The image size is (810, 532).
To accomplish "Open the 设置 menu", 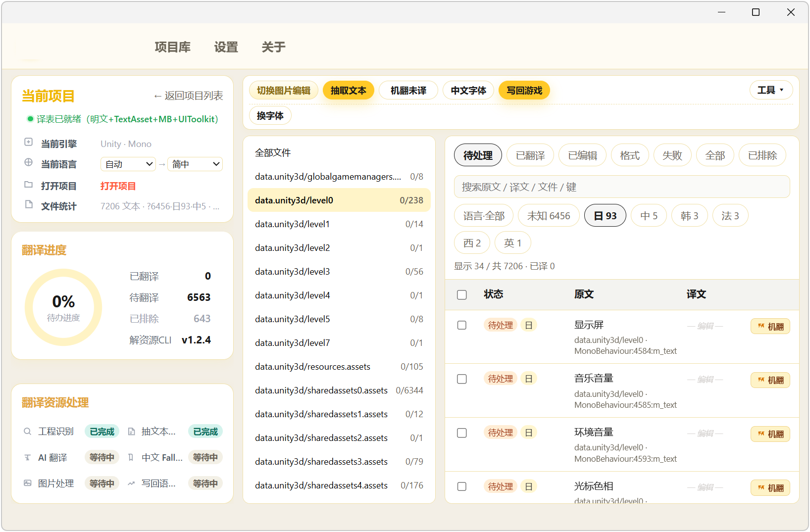I will tap(226, 47).
